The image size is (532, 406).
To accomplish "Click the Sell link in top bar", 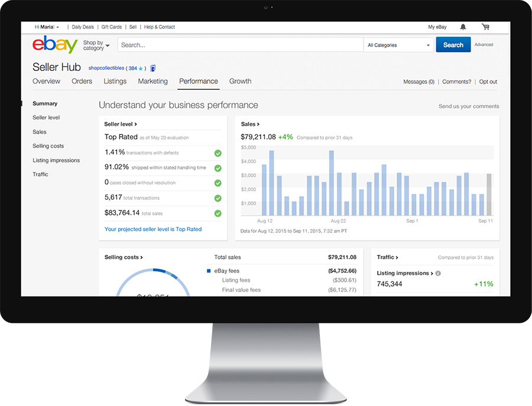I will [133, 27].
